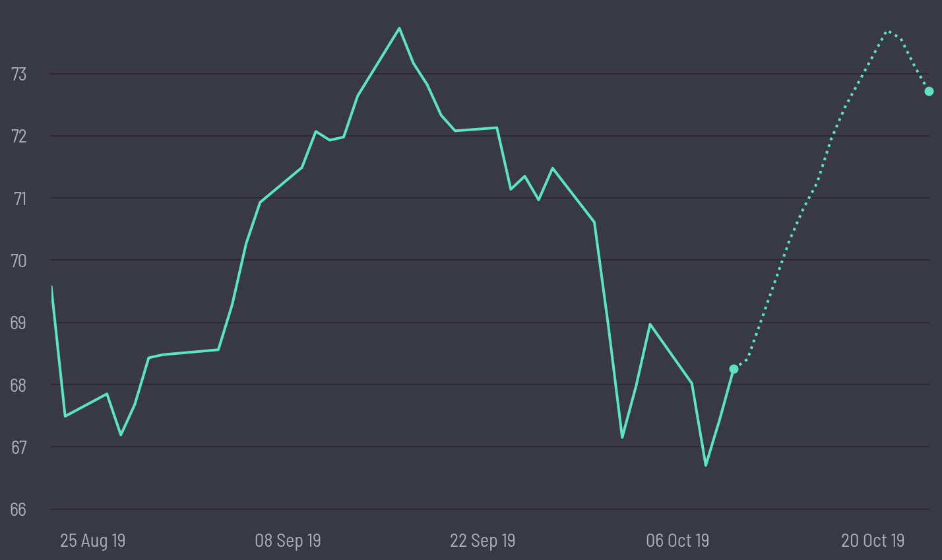Click the 68 y-axis label

click(x=18, y=385)
